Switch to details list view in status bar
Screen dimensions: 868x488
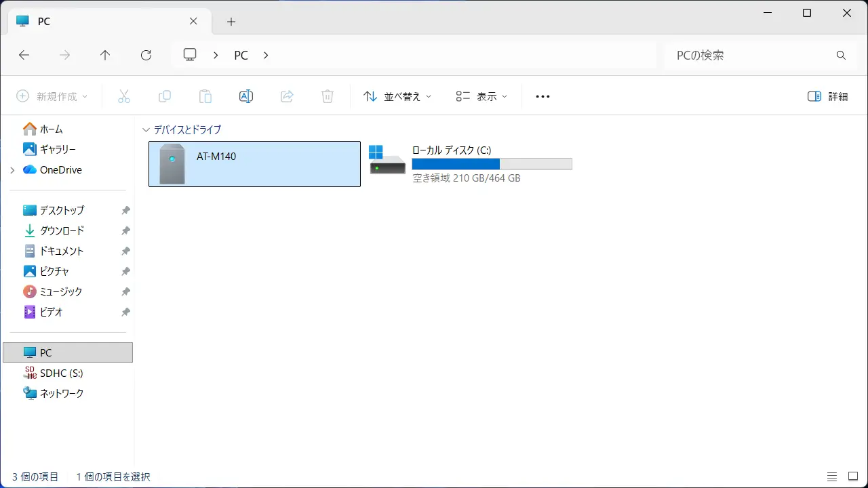[x=832, y=477]
